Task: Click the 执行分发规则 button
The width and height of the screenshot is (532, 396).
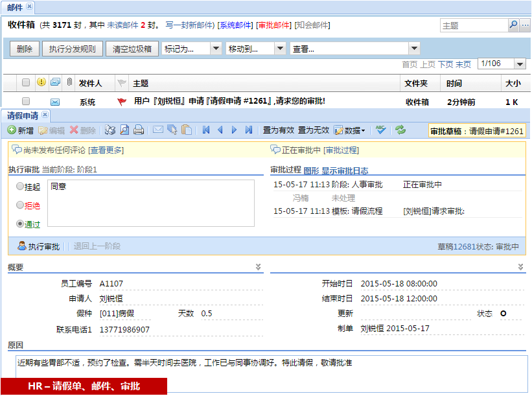Action: click(x=73, y=49)
